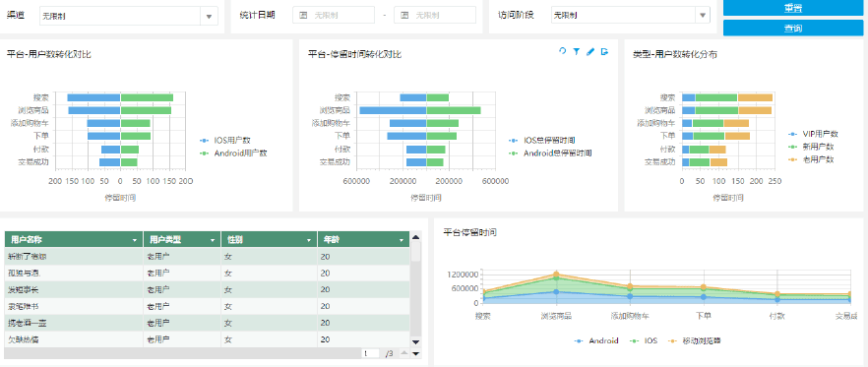Click the refresh icon on the 平台-停留时间转化对比 chart
Screen dimensions: 868x367
point(563,51)
